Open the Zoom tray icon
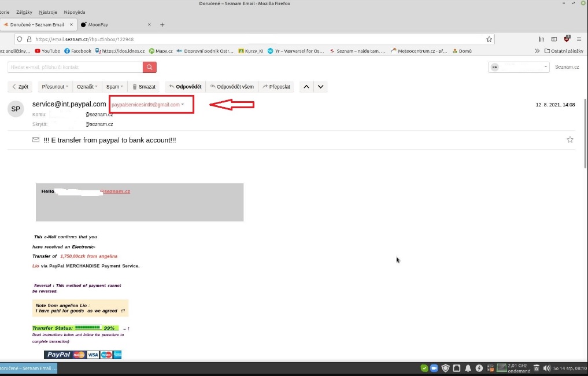The height and width of the screenshot is (376, 588). point(434,368)
